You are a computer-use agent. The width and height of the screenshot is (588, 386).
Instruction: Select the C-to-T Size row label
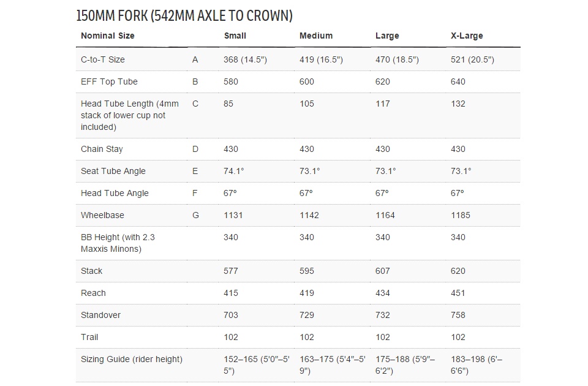tap(103, 59)
